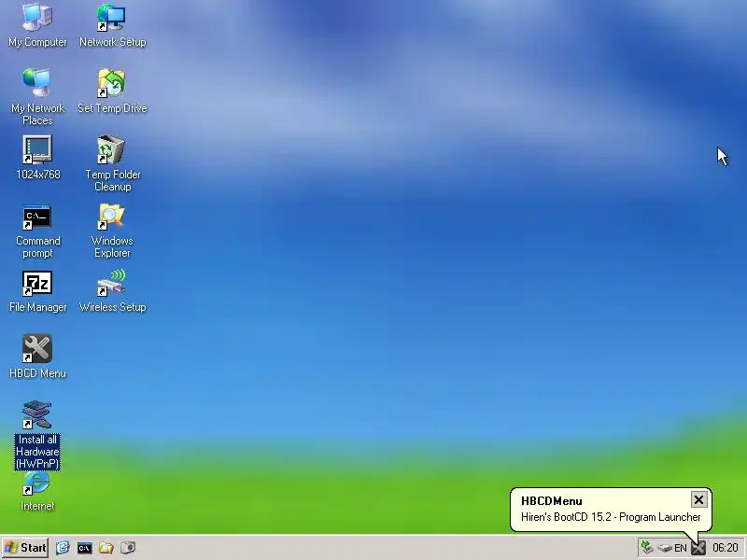
Task: Launch Internet browser from quick launch bar
Action: (x=63, y=548)
